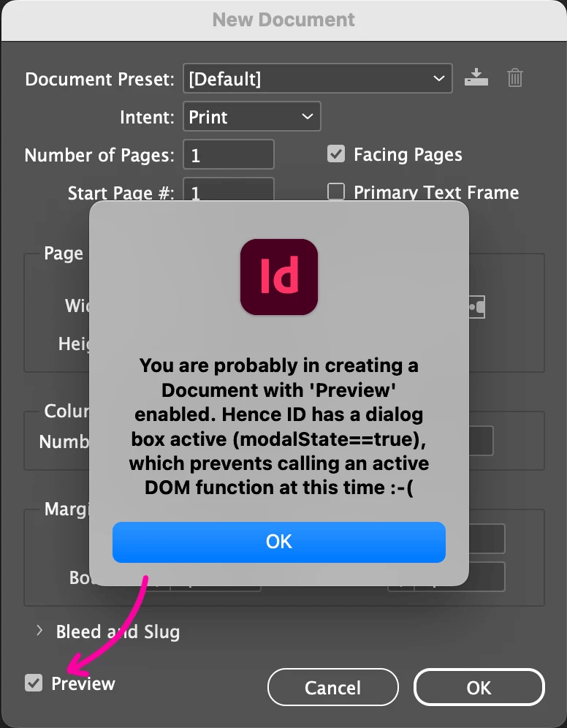Confirm New Document with the outlined OK button
Viewport: 567px width, 728px height.
point(479,688)
